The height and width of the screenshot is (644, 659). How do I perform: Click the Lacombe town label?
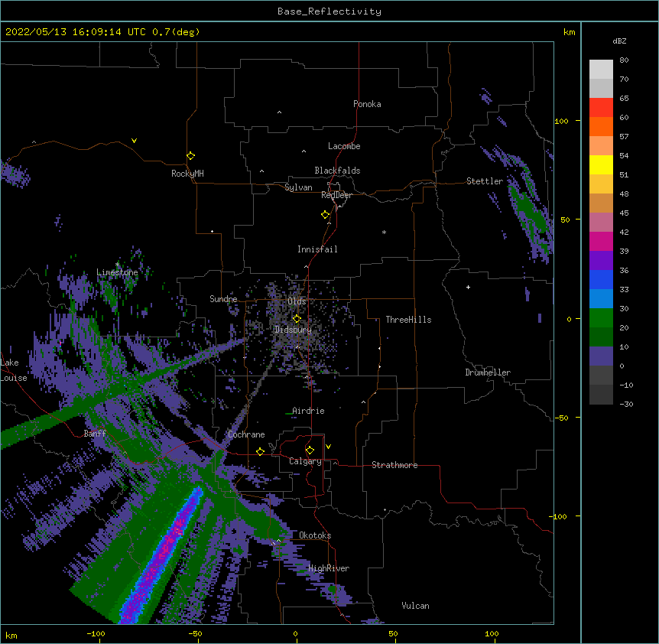[x=344, y=146]
